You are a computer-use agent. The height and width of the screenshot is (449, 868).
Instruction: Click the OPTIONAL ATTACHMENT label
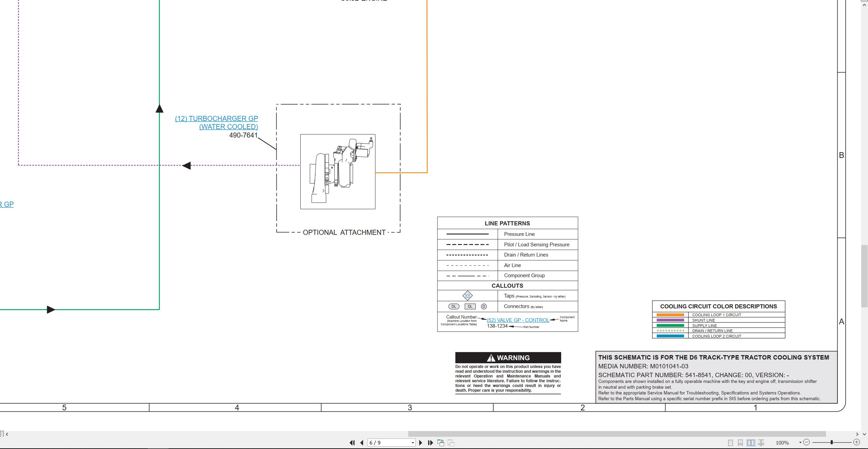[344, 232]
